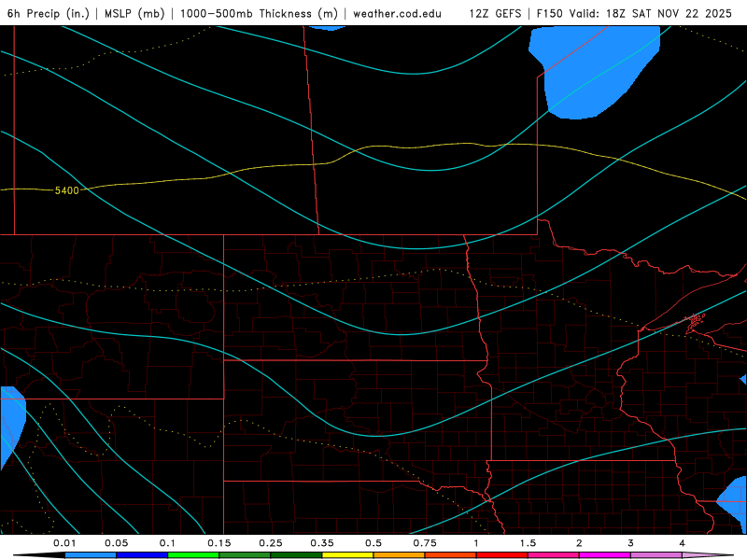Screen dimensions: 747x560
Task: Select the yellow 0.35 legend swatch
Action: coord(347,555)
